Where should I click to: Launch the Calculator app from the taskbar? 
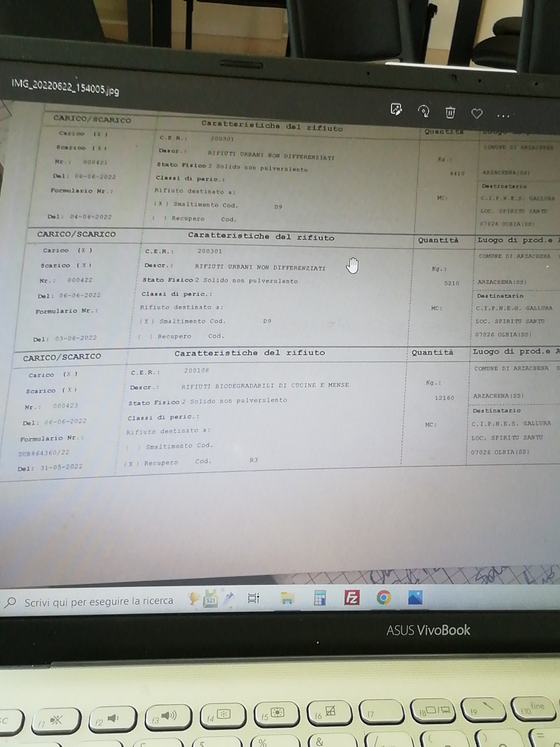tap(320, 598)
